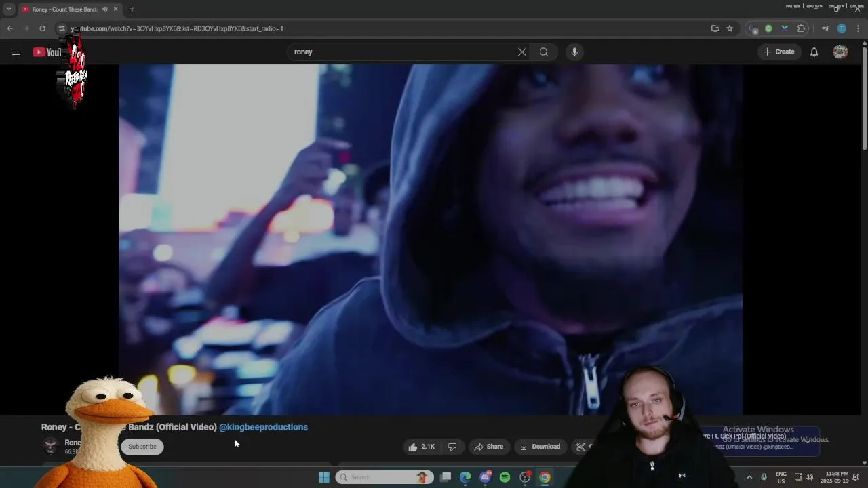Open the ENG US language switcher
The image size is (868, 488).
[x=781, y=477]
